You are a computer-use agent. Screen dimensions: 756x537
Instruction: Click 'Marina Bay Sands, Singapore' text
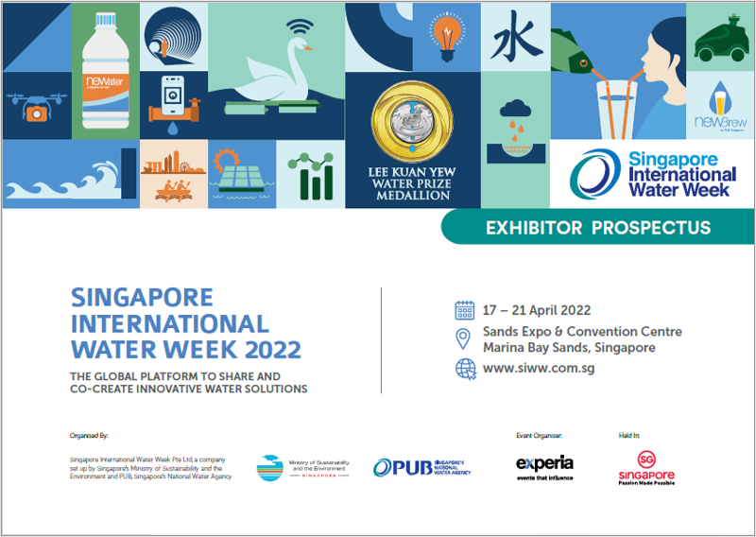[569, 347]
